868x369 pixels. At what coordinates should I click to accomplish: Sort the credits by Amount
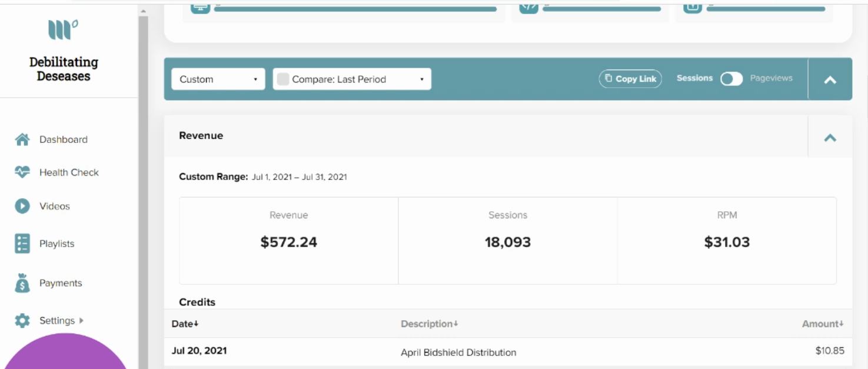point(823,324)
